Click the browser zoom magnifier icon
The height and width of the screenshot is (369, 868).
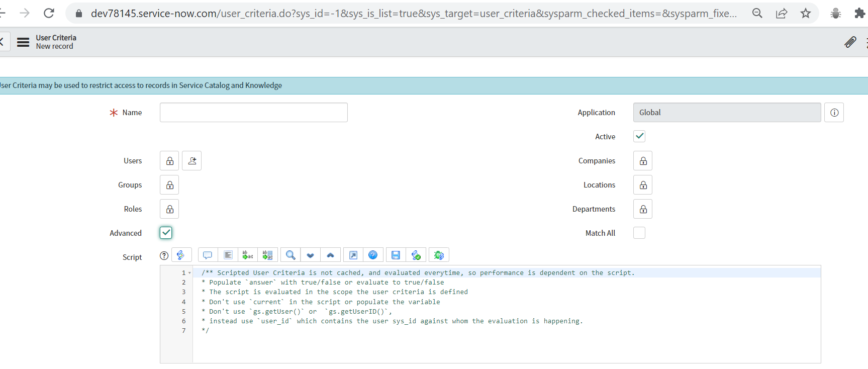(x=757, y=13)
